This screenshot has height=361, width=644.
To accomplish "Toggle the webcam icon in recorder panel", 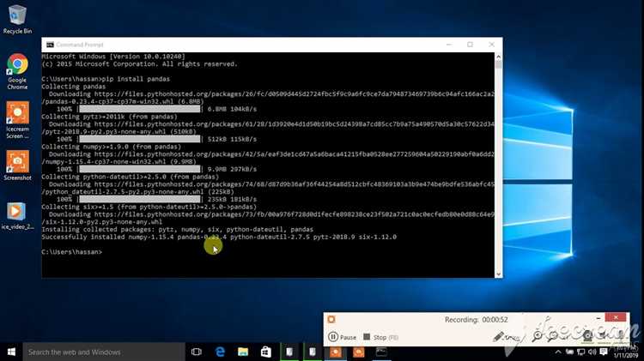I will pos(587,336).
